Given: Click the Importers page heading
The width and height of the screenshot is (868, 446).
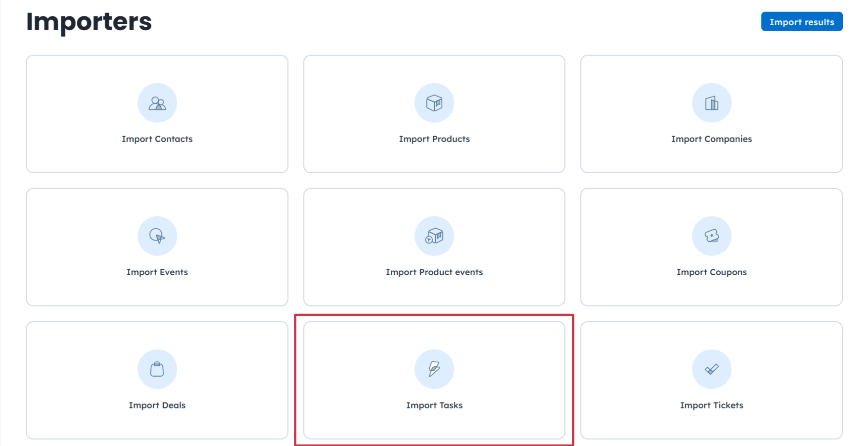Looking at the screenshot, I should point(89,22).
